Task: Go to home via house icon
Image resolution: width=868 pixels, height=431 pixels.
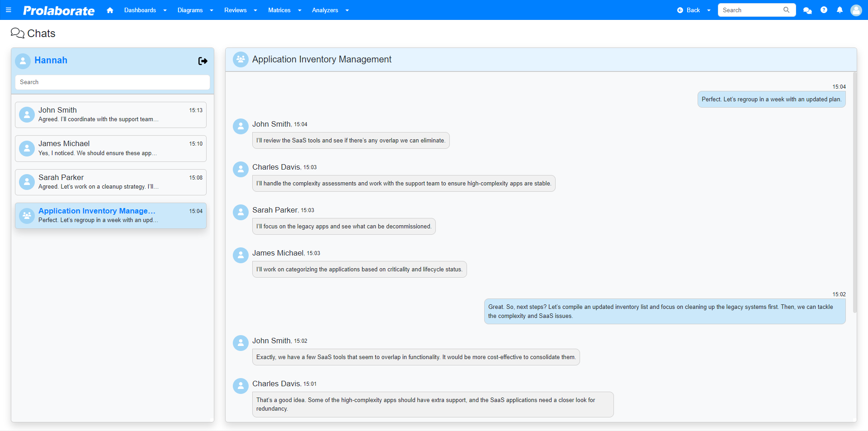Action: [x=110, y=10]
